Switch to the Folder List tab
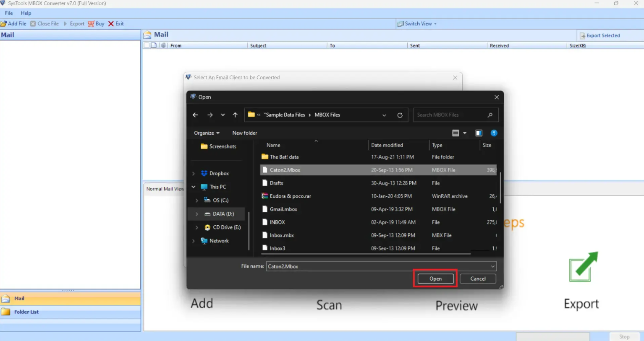The image size is (644, 341). pyautogui.click(x=26, y=312)
